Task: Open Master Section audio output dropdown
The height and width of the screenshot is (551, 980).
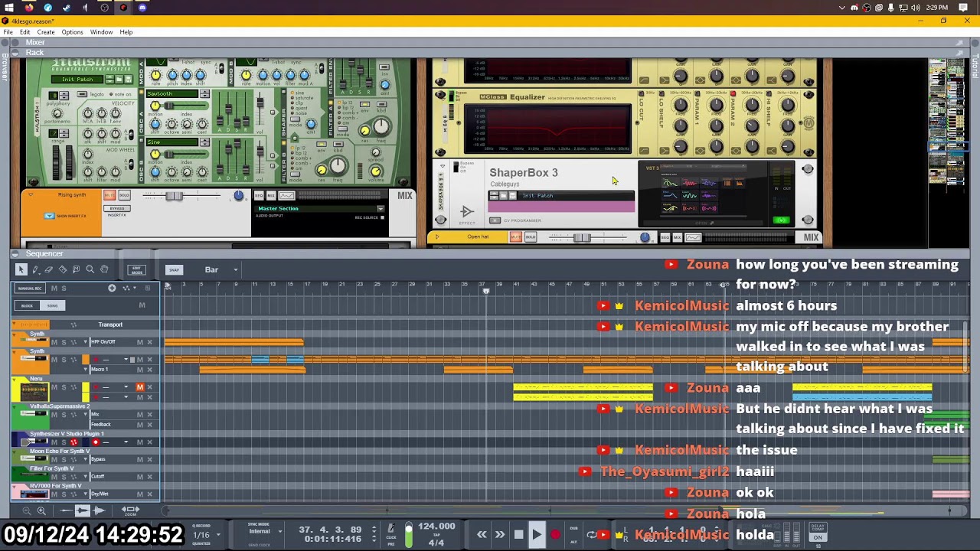Action: click(x=381, y=208)
